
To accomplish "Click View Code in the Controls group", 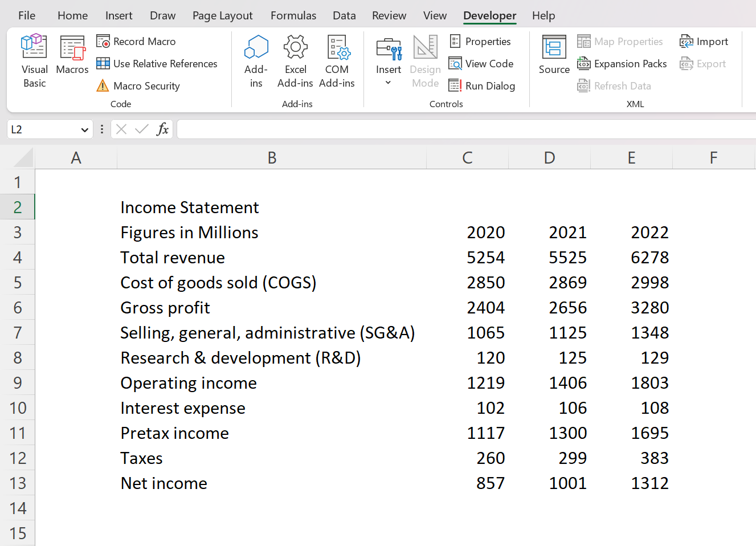I will pyautogui.click(x=481, y=63).
